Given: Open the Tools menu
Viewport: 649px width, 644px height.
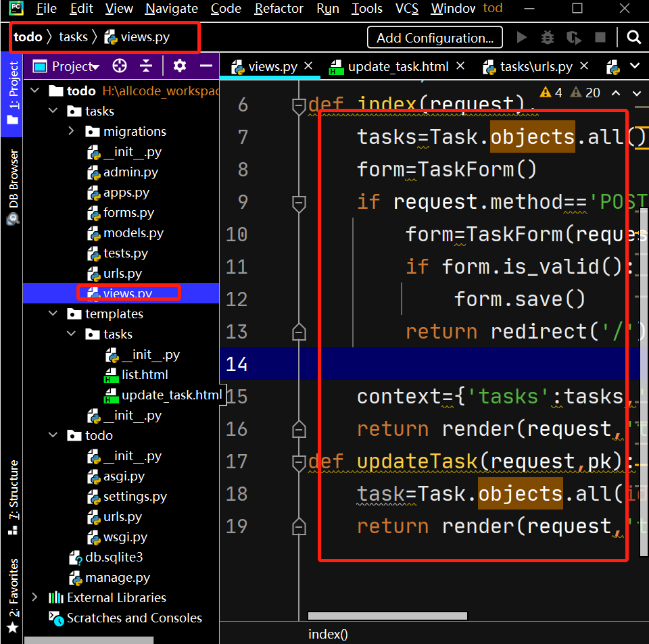Looking at the screenshot, I should click(366, 8).
